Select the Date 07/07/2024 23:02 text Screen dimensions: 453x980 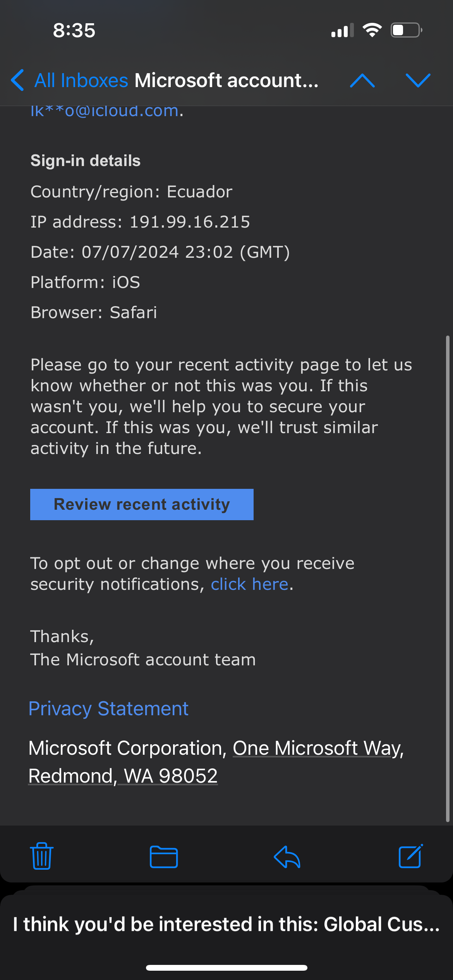pos(158,252)
